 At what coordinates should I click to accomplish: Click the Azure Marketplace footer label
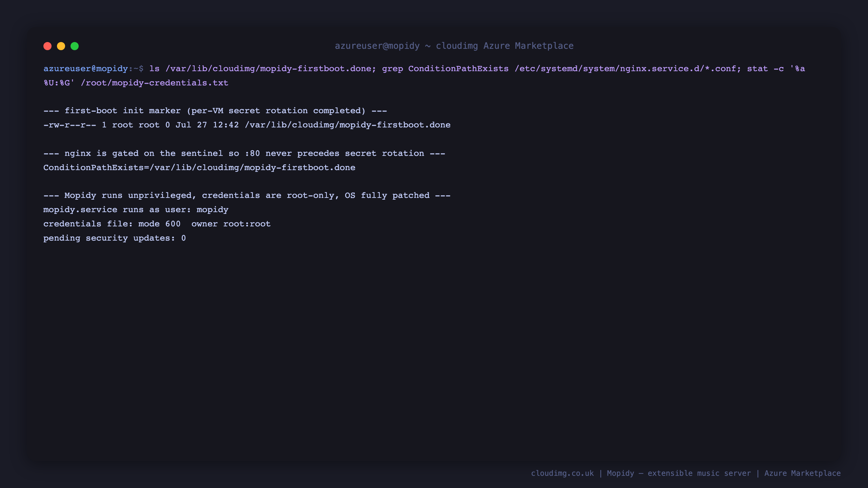(x=803, y=473)
